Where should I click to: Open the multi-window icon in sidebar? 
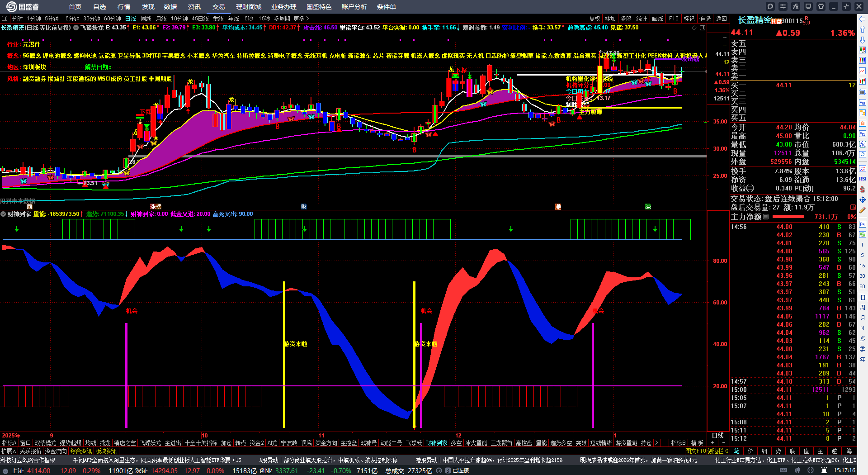click(x=863, y=92)
